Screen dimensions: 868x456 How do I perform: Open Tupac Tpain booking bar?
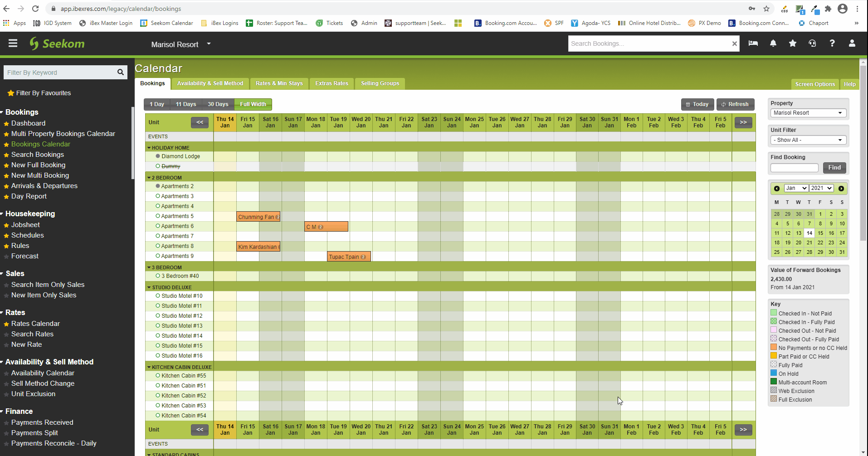point(349,257)
